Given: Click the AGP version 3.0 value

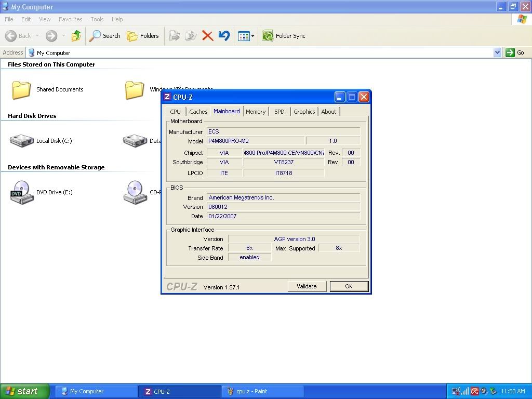Looking at the screenshot, I should (x=294, y=239).
